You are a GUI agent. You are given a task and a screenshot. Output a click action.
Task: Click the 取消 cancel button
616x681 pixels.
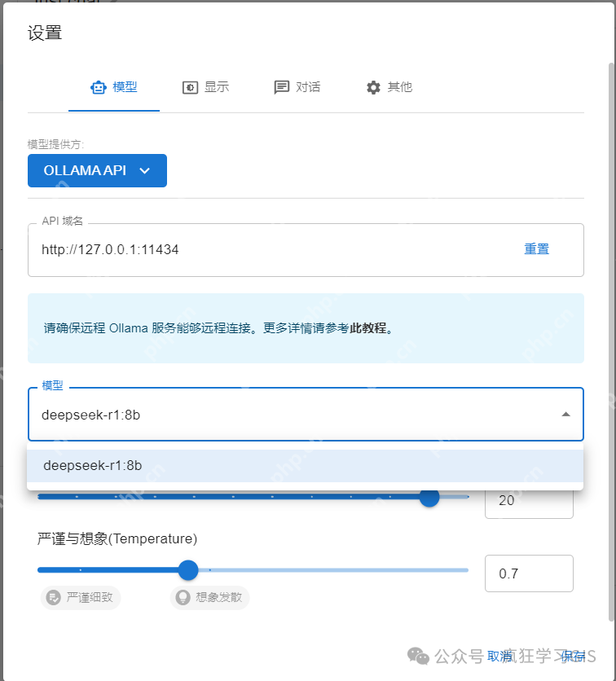click(x=499, y=657)
